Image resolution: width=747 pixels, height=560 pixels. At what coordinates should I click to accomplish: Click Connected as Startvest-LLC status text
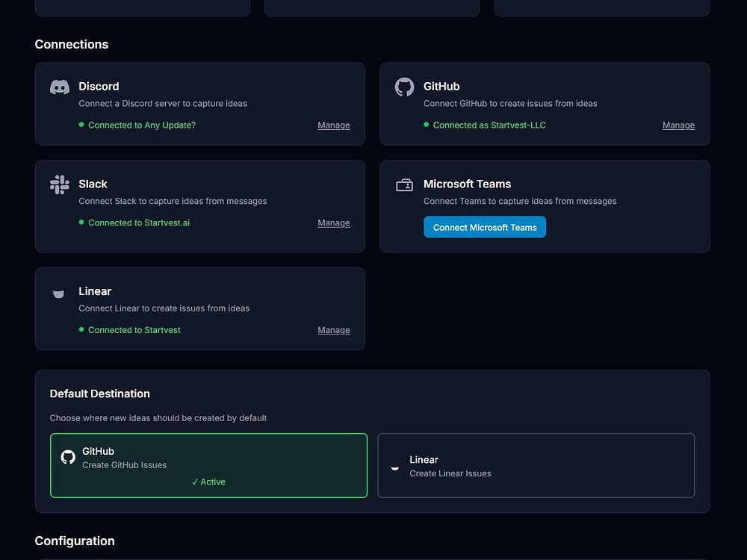(489, 125)
